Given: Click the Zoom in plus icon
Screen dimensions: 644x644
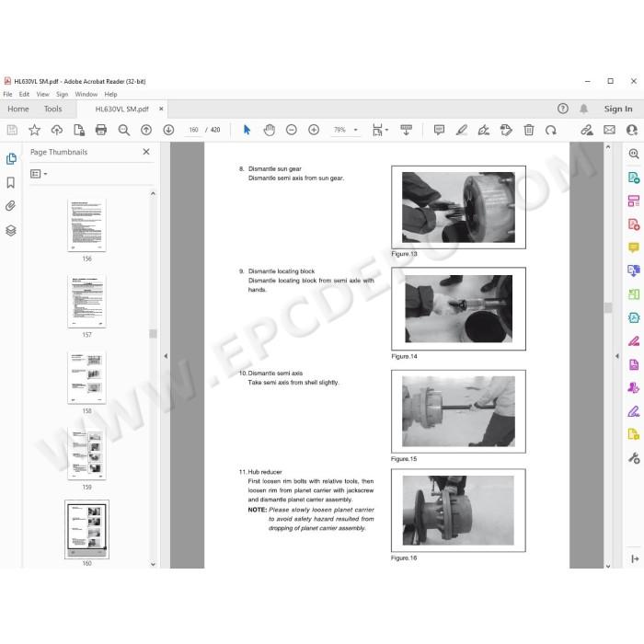Looking at the screenshot, I should coord(314,131).
